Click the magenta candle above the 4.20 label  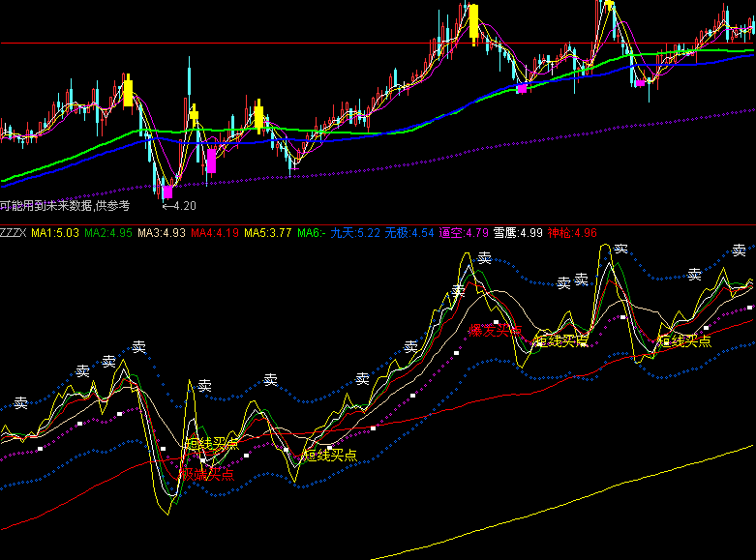click(167, 192)
